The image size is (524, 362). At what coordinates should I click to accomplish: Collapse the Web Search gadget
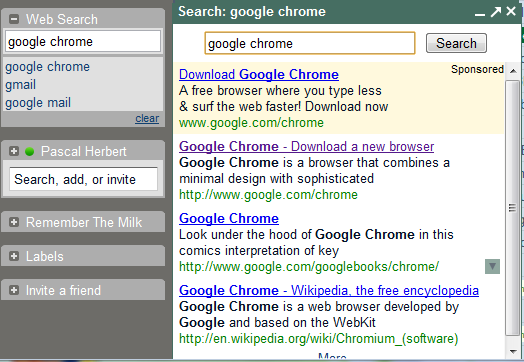(x=14, y=19)
